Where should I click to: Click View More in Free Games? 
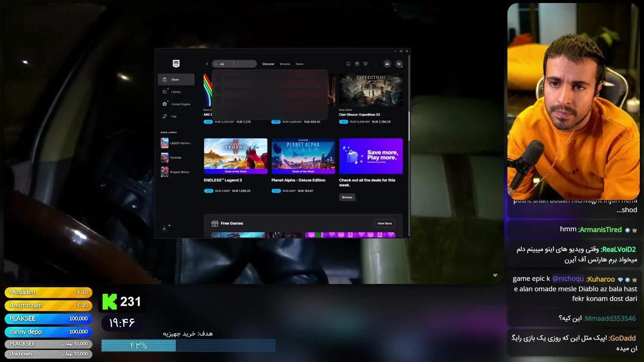click(x=384, y=223)
